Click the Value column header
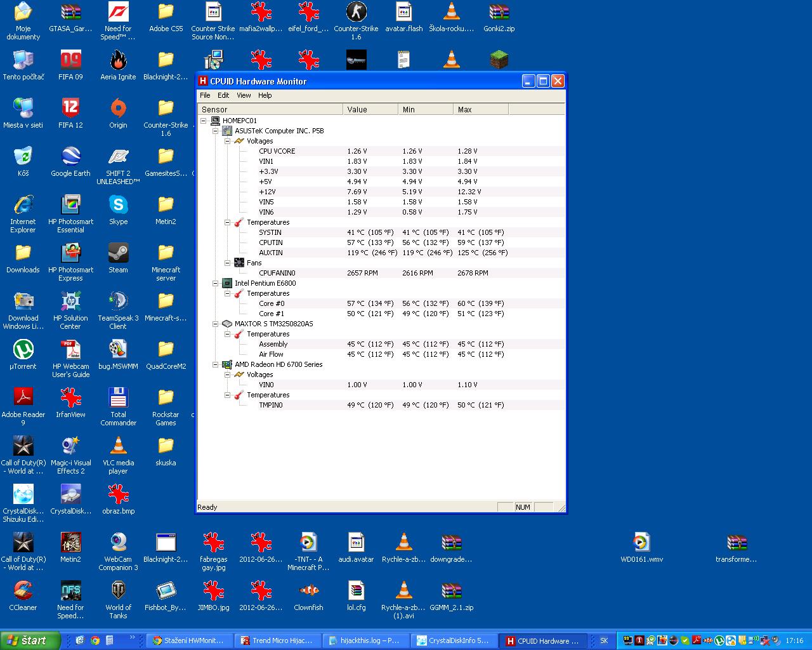This screenshot has height=650, width=812. coord(370,109)
